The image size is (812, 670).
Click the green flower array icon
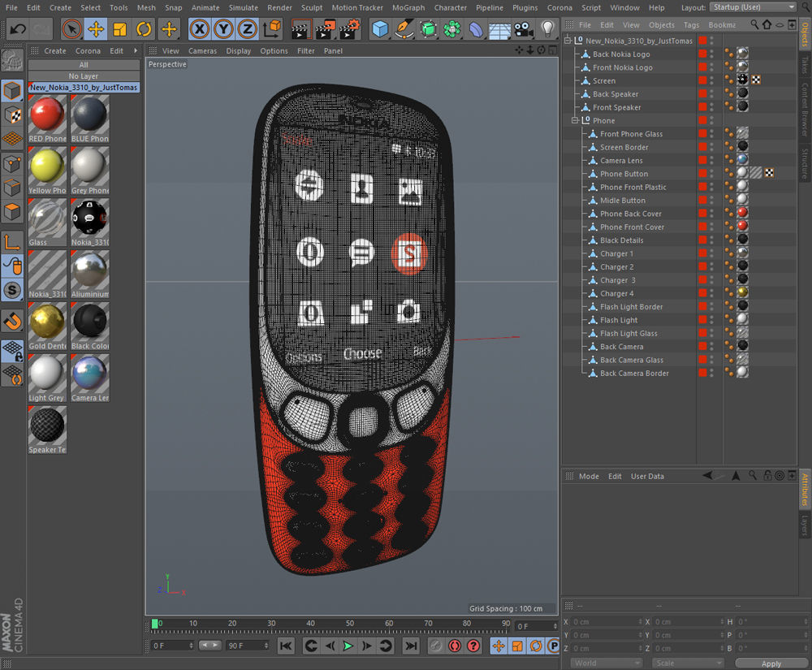click(451, 29)
